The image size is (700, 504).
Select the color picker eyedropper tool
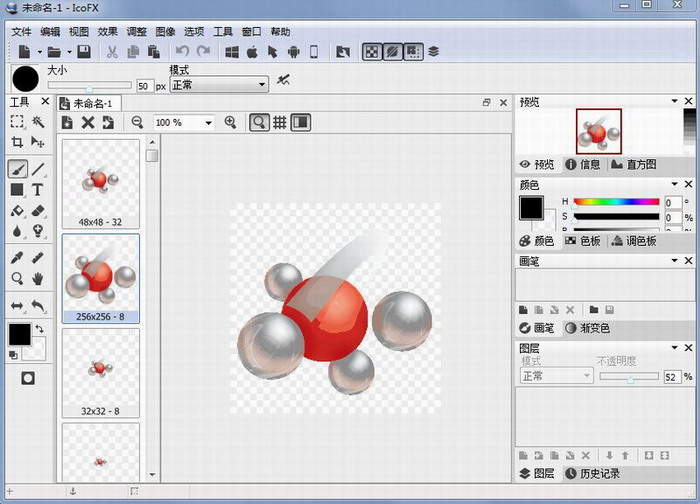tap(17, 258)
